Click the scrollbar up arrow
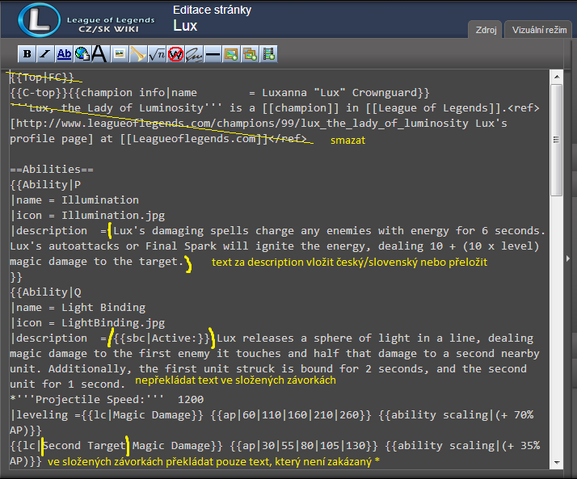 [556, 77]
